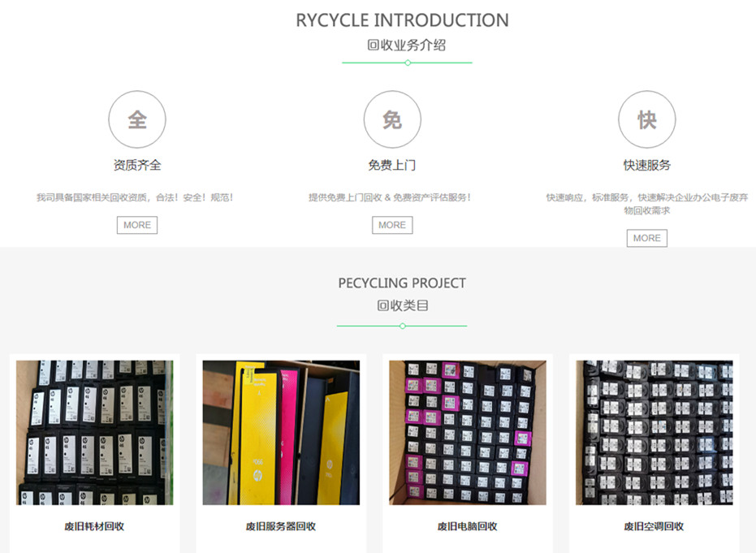Viewport: 756px width, 553px height.
Task: Click the 免费上门 heading
Action: point(392,165)
